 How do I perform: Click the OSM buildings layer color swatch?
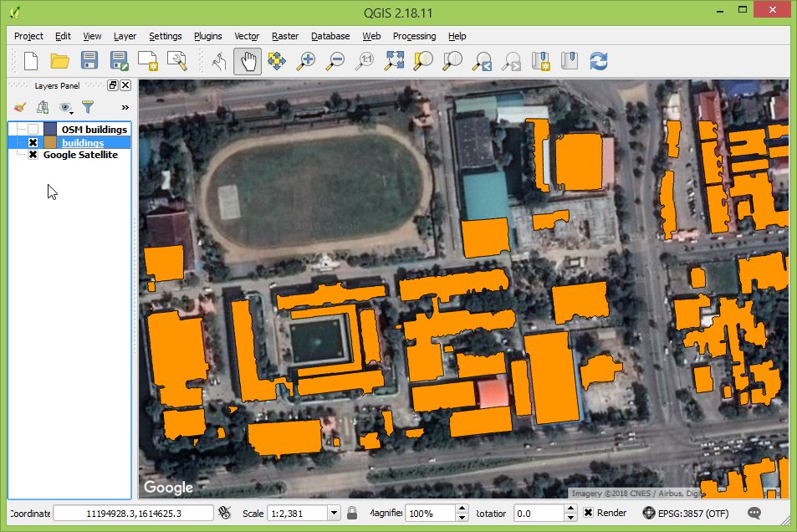[x=50, y=129]
